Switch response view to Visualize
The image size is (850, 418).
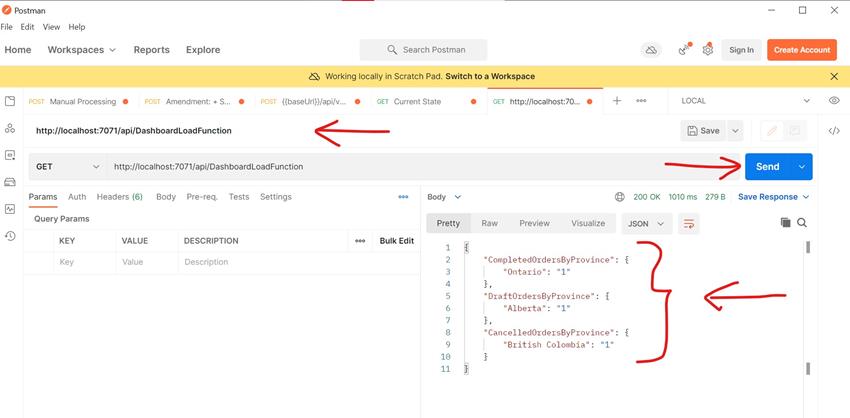pos(588,223)
